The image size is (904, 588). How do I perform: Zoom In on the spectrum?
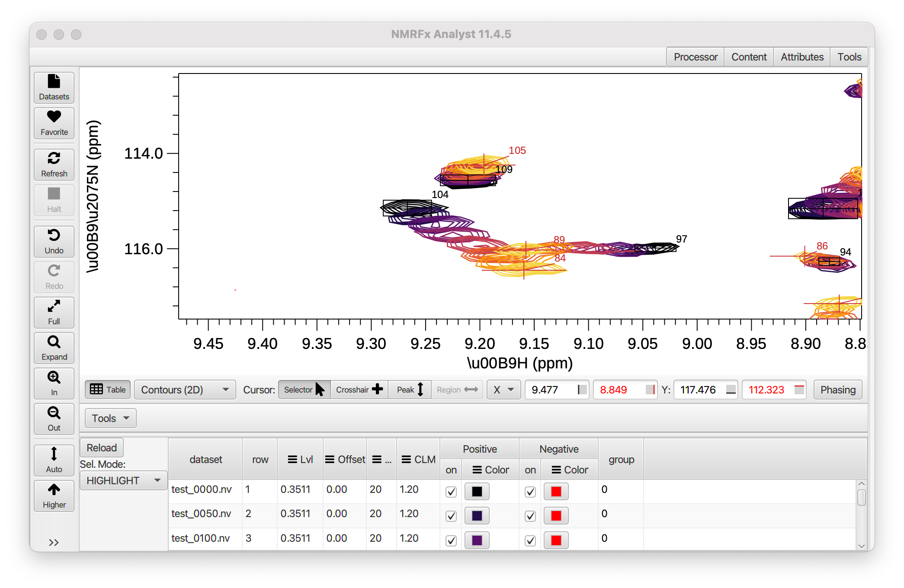click(54, 383)
